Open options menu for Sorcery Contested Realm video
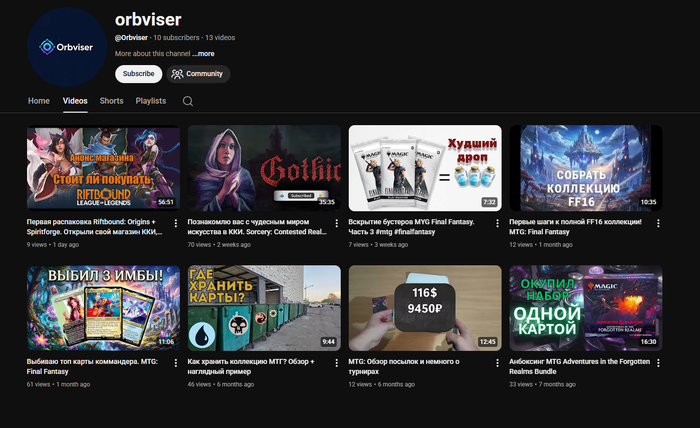This screenshot has width=700, height=428. pyautogui.click(x=336, y=223)
